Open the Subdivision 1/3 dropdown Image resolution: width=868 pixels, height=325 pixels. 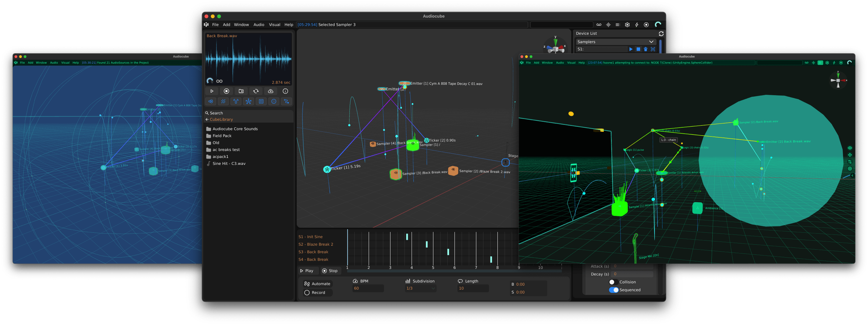(420, 288)
